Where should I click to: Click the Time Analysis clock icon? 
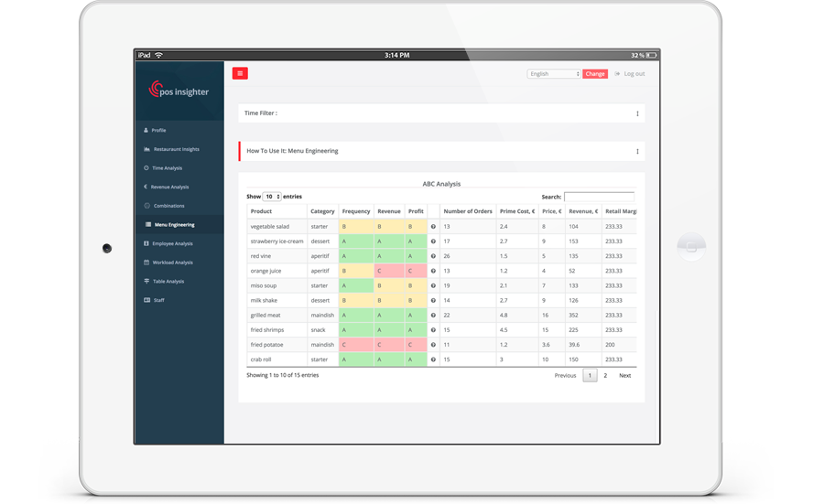(146, 168)
